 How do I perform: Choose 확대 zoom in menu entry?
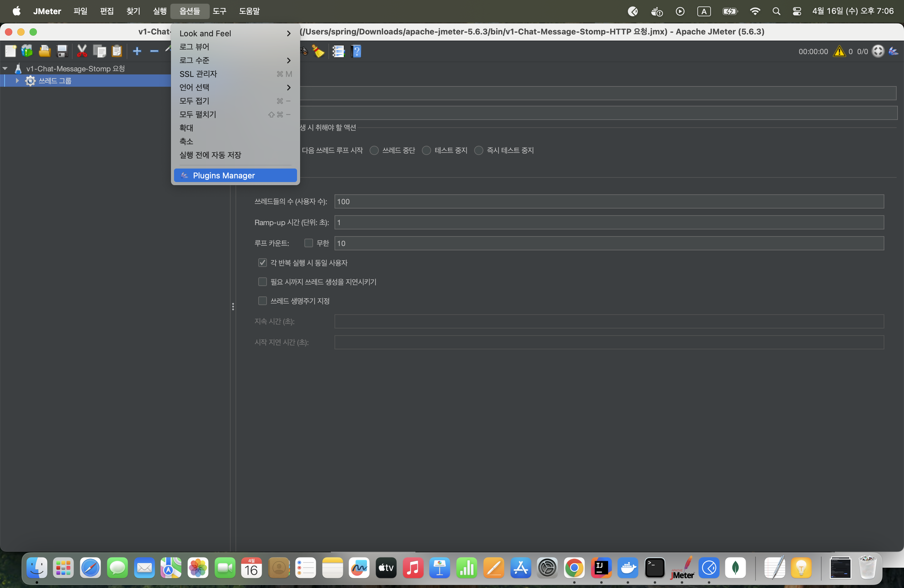coord(235,128)
